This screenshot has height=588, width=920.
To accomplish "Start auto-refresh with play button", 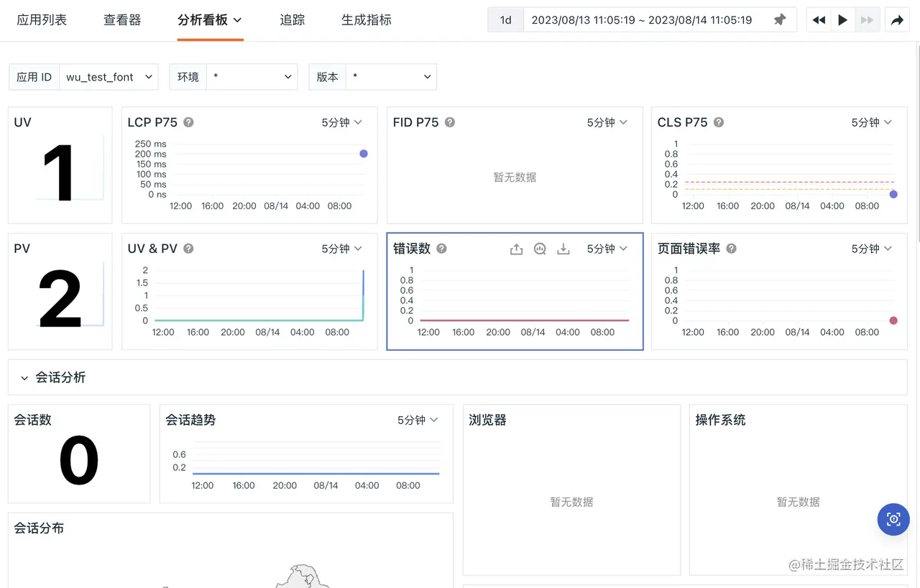I will pyautogui.click(x=843, y=20).
